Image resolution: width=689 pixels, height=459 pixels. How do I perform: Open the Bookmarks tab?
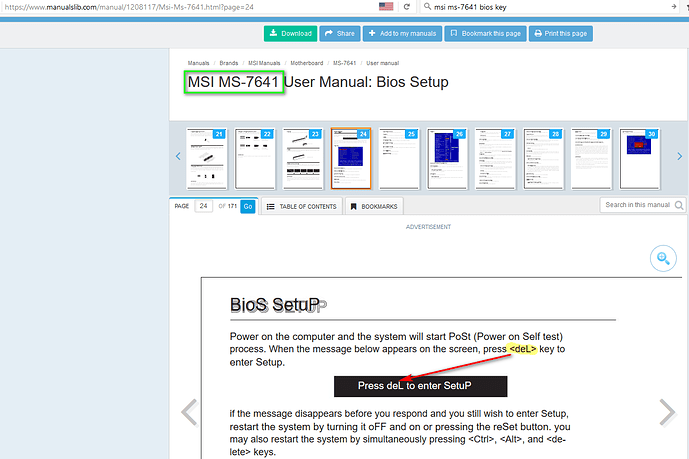point(374,206)
